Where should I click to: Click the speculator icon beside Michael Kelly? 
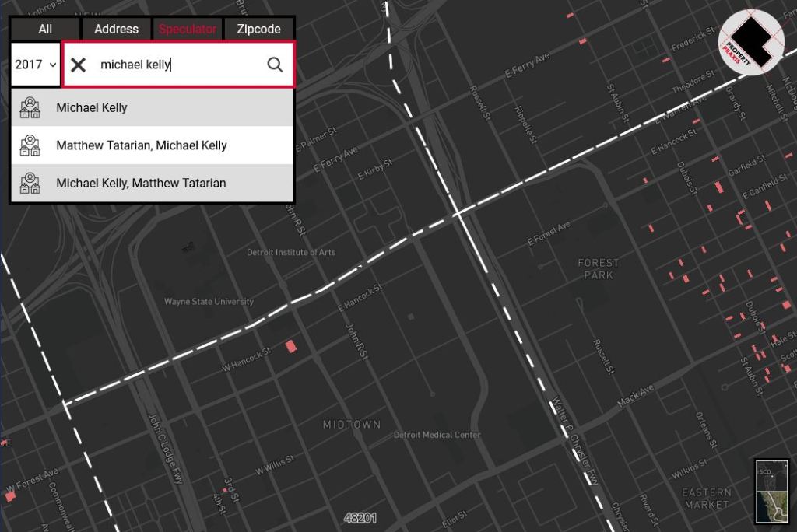[30, 108]
